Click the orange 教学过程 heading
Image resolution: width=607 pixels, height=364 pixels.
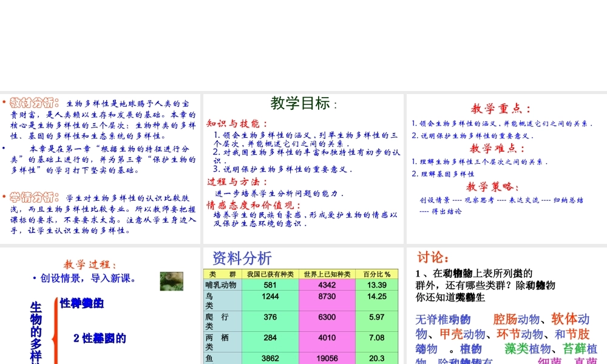(89, 265)
